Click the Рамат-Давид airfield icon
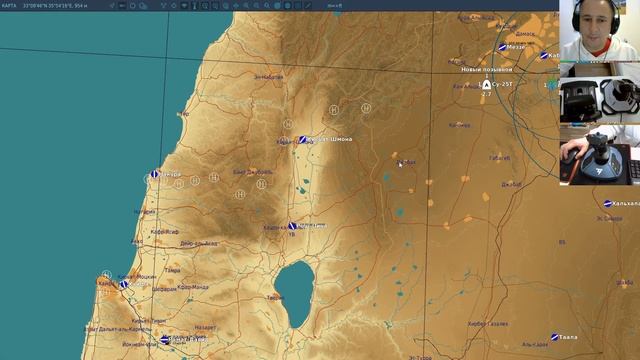This screenshot has height=360, width=640. tap(164, 339)
